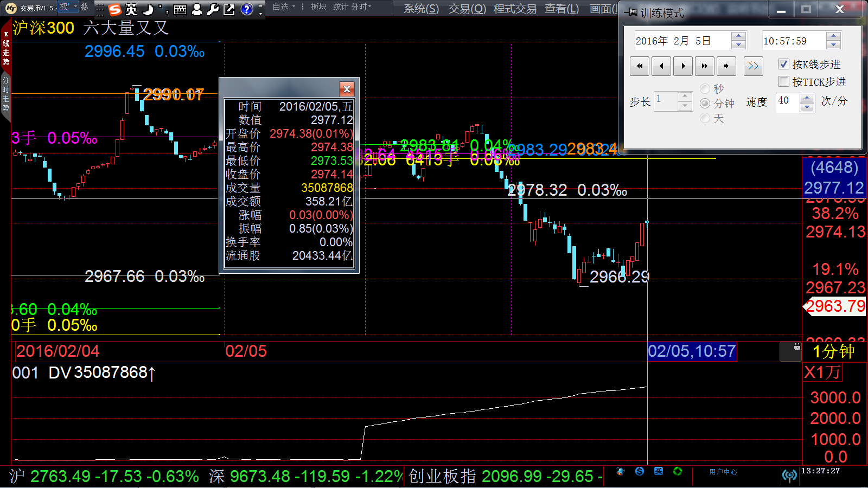Screen dimensions: 868x488
Task: Expand the 自选 dropdown menu
Action: click(284, 7)
